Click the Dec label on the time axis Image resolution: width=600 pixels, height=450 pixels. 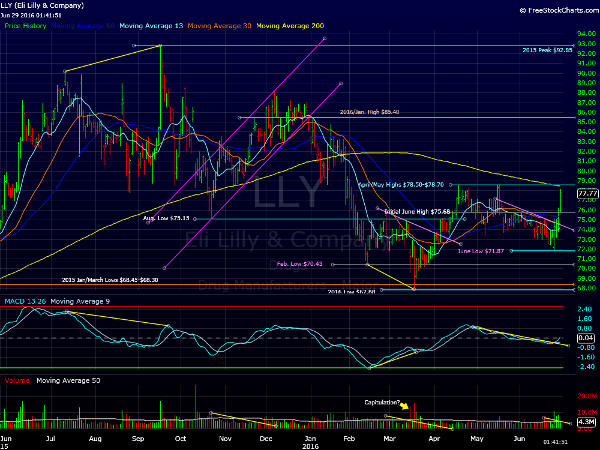point(266,439)
